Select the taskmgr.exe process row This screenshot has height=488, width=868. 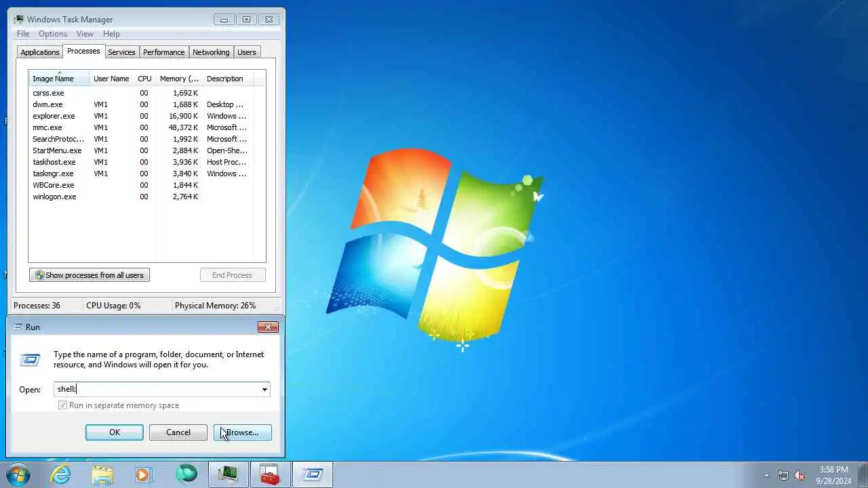coord(146,174)
